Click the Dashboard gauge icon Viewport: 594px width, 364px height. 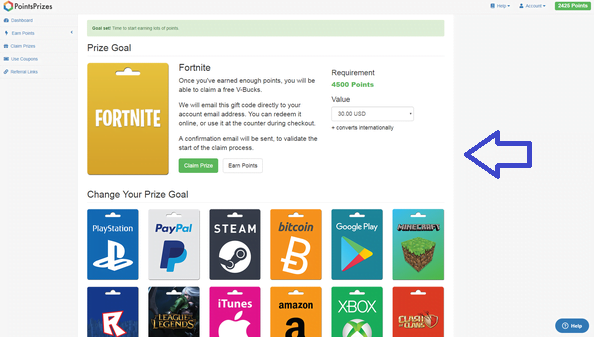point(6,20)
